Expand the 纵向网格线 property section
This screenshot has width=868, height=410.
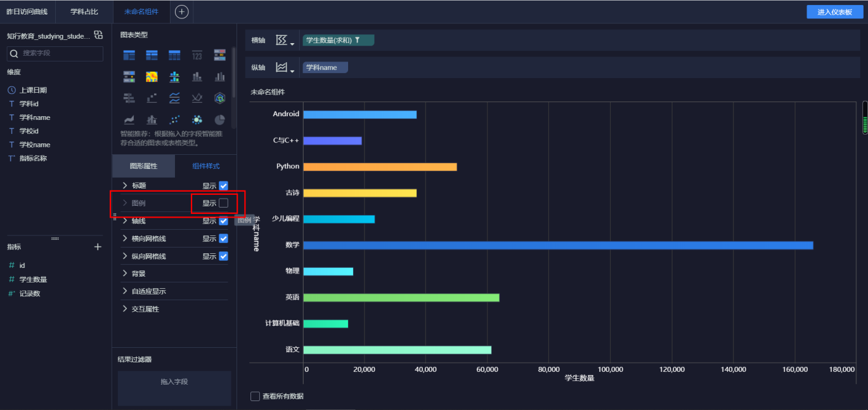[x=125, y=256]
